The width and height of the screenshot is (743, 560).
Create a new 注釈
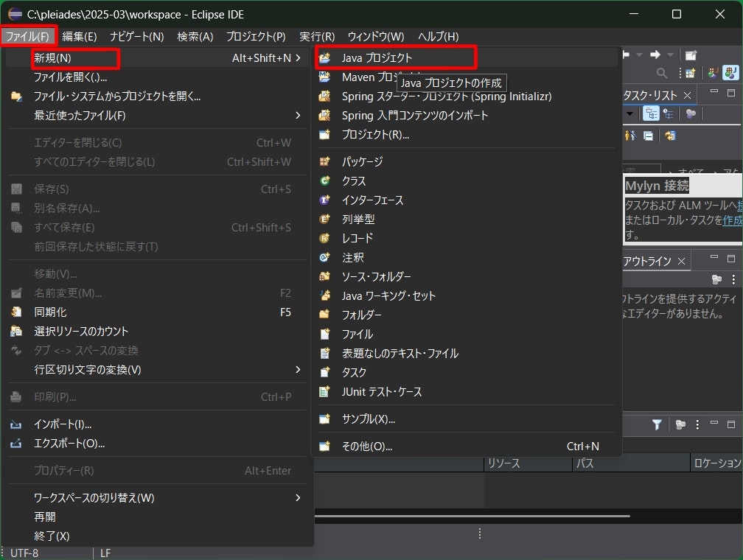(x=467, y=258)
